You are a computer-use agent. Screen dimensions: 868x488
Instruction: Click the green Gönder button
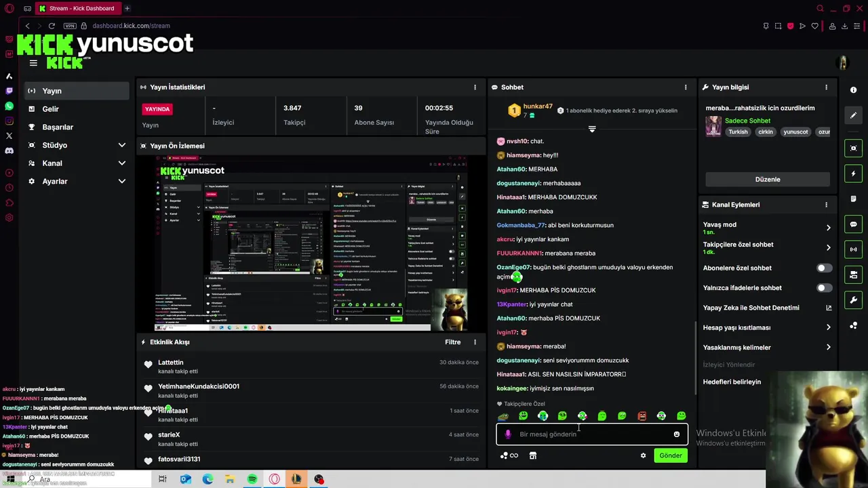671,455
